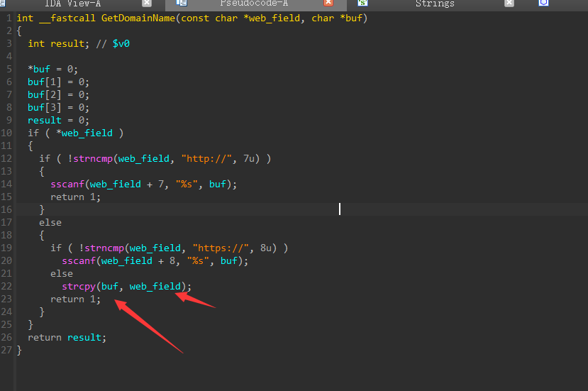This screenshot has width=588, height=391.
Task: Select the GetDomainName function name
Action: coord(138,18)
